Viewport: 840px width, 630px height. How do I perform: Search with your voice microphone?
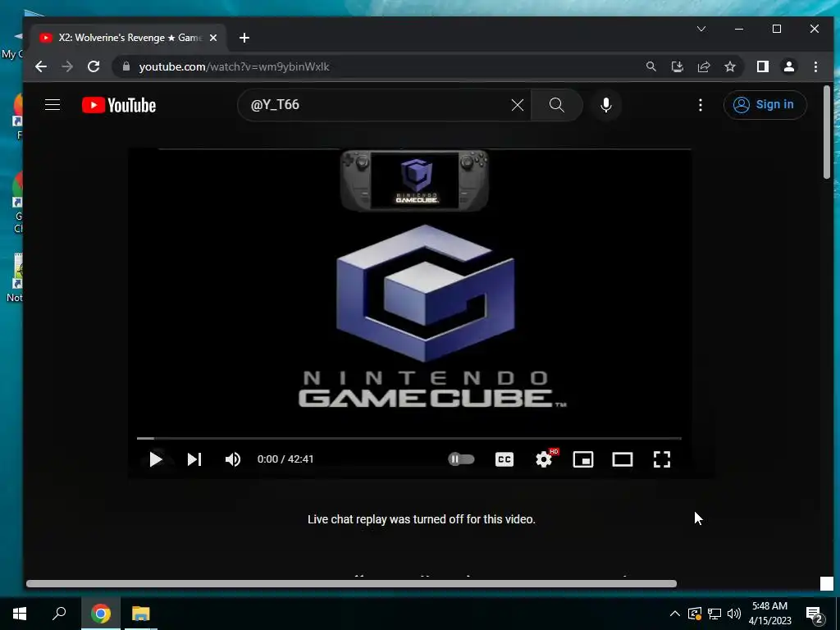pyautogui.click(x=606, y=105)
